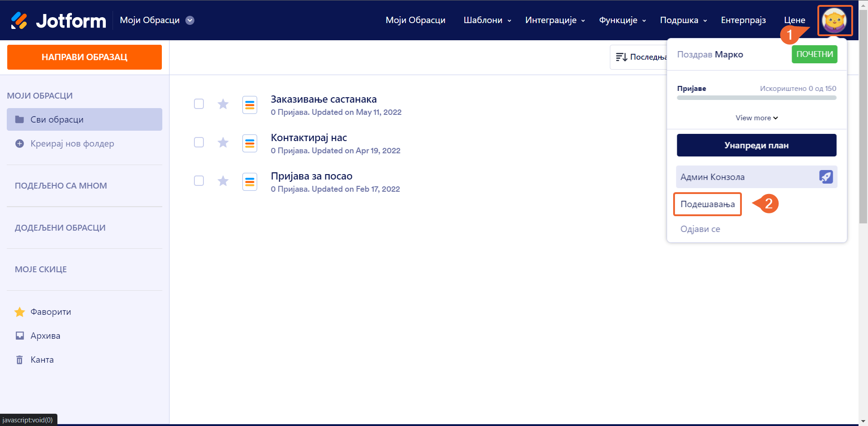868x426 pixels.
Task: Click the Пријава за посао form icon
Action: (x=250, y=182)
